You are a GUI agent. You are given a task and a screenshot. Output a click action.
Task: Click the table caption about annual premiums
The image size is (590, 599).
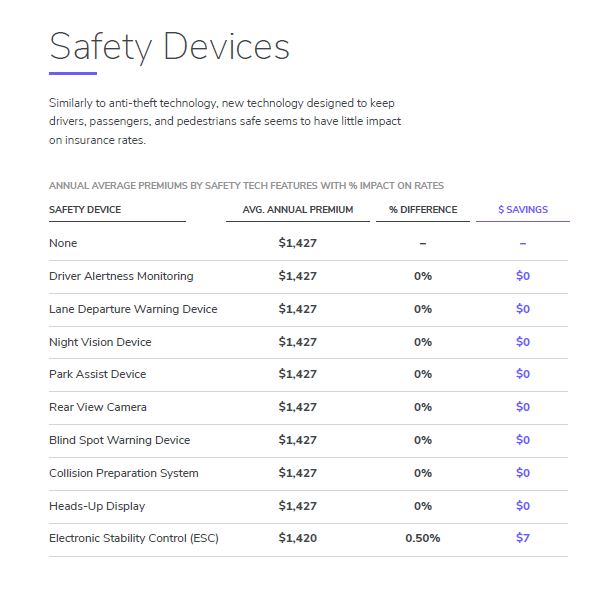tap(246, 186)
